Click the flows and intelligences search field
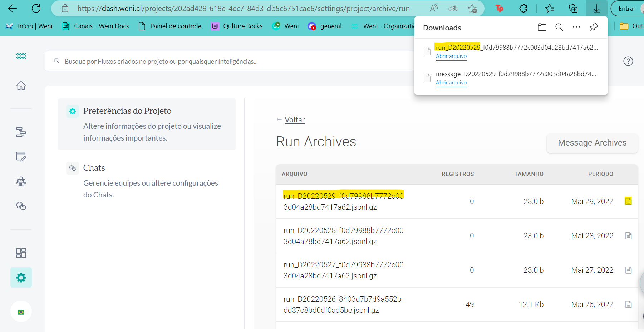The width and height of the screenshot is (644, 332). coord(229,62)
